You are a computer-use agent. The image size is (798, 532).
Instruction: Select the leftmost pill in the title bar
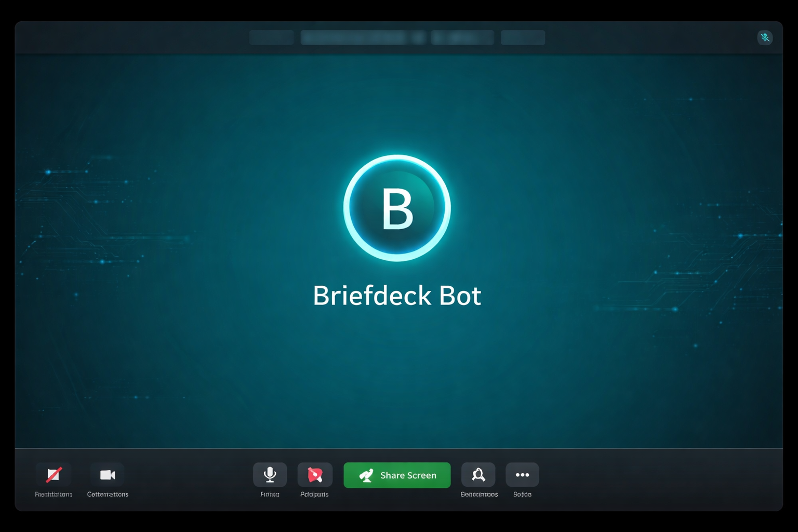[x=272, y=37]
